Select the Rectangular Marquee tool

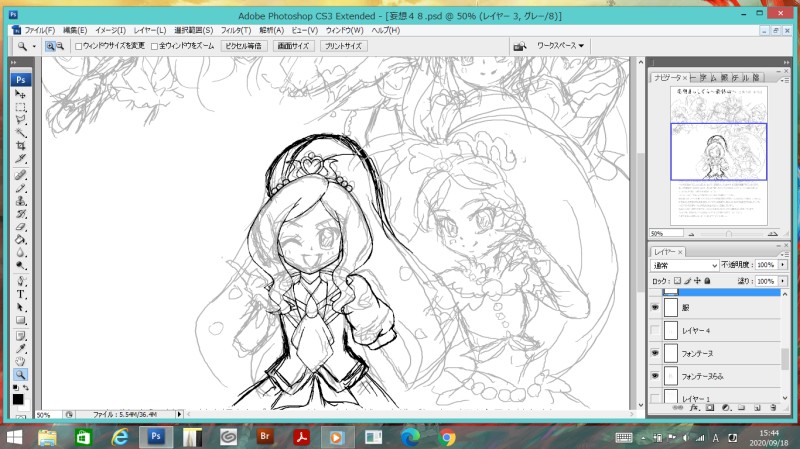[x=20, y=107]
